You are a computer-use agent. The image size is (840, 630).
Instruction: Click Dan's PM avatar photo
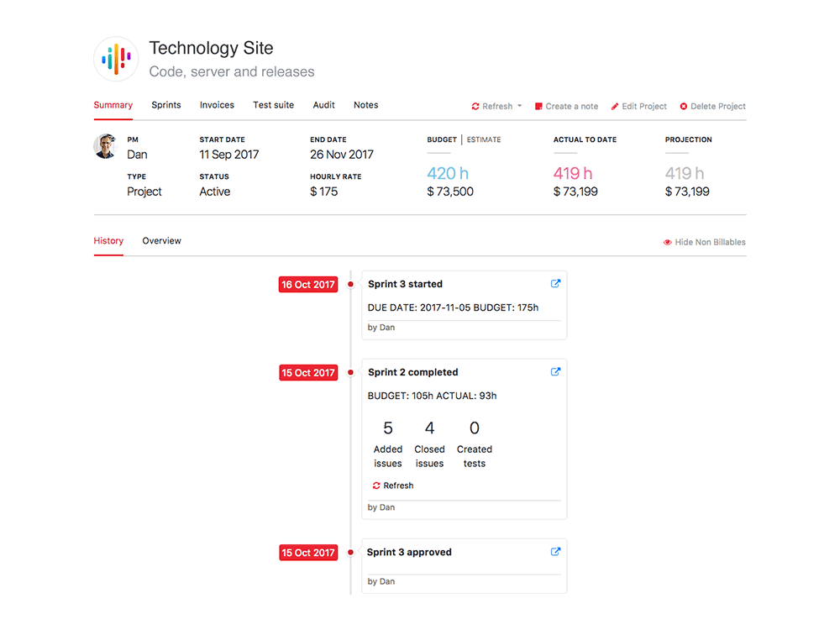point(106,146)
